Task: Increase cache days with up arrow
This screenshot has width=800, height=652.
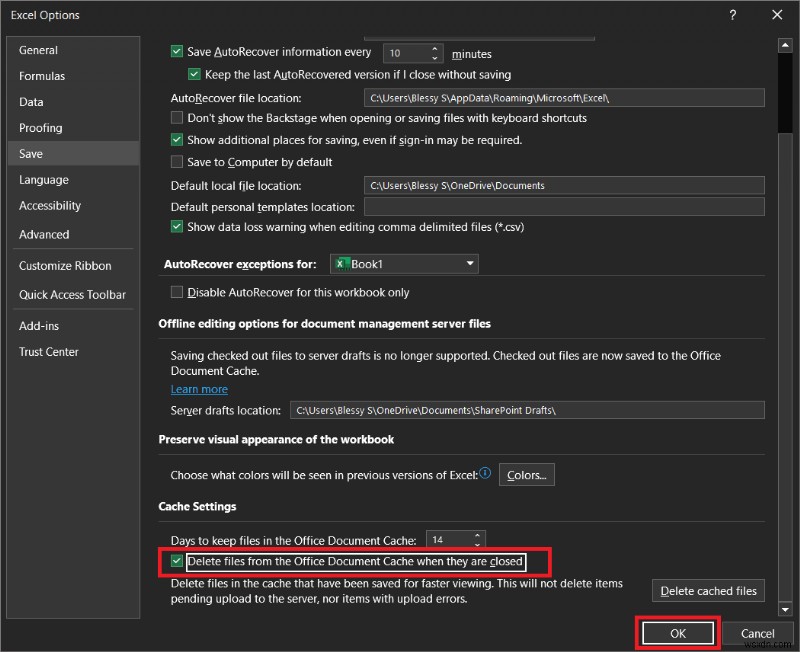Action: pyautogui.click(x=478, y=536)
